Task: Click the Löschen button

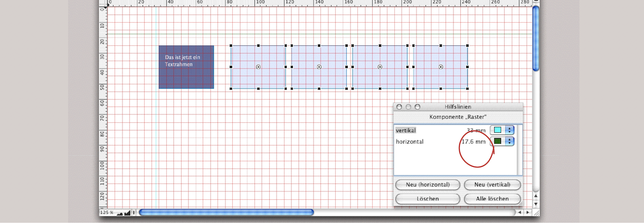Action: 428,199
